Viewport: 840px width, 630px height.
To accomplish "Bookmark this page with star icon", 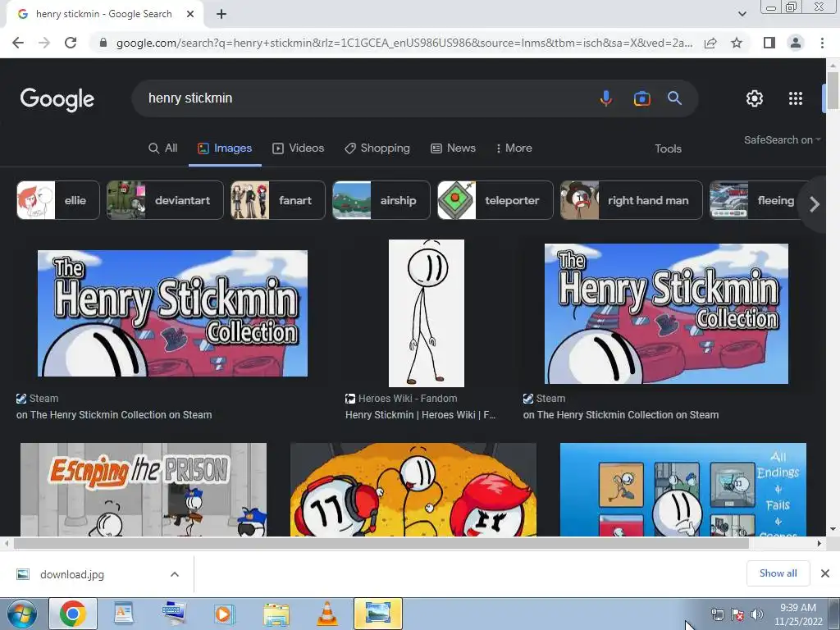I will (x=737, y=43).
